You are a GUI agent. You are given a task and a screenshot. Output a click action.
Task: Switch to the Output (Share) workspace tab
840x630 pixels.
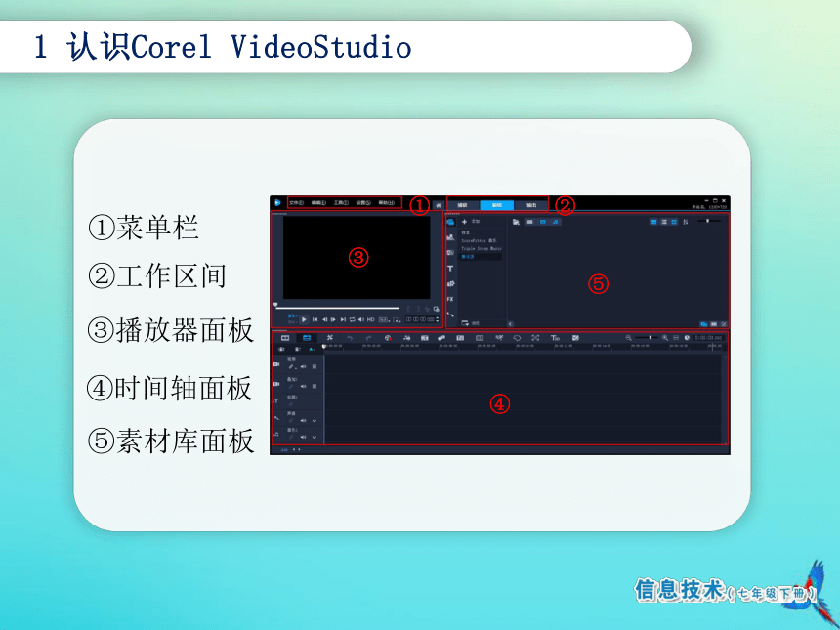531,205
